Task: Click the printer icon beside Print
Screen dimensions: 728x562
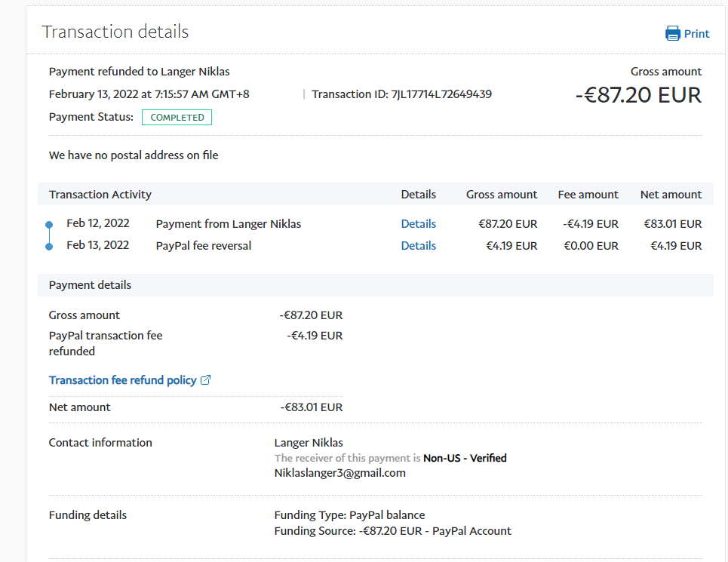Action: coord(672,33)
